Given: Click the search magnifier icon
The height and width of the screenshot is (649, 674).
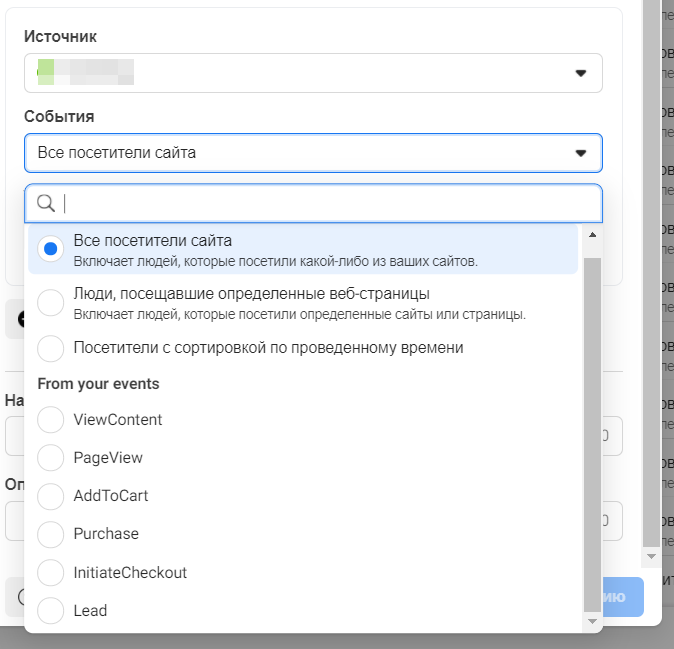Looking at the screenshot, I should 45,204.
